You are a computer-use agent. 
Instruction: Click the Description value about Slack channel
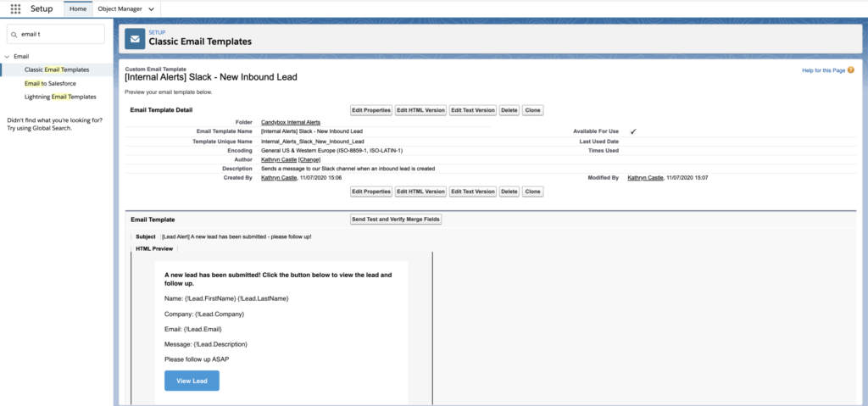click(348, 169)
